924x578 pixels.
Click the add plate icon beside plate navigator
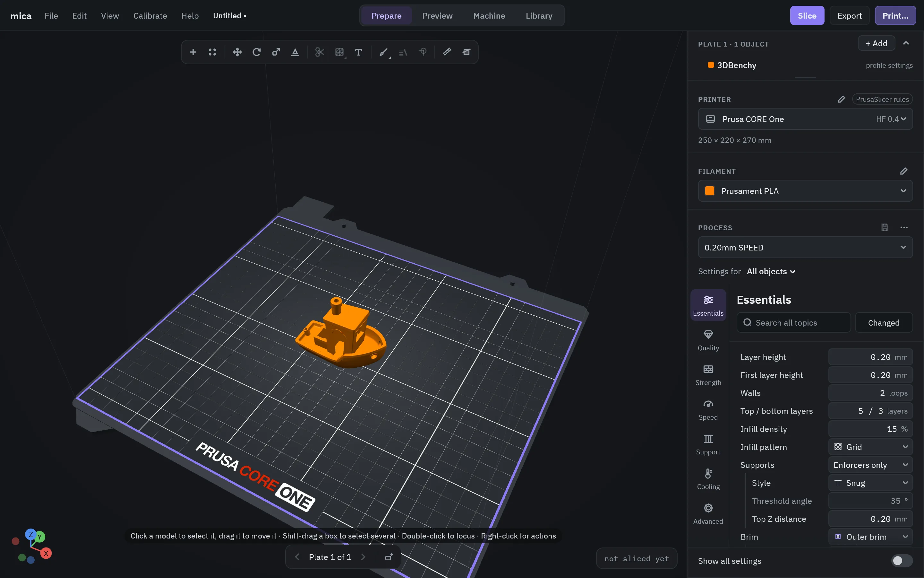pyautogui.click(x=389, y=557)
